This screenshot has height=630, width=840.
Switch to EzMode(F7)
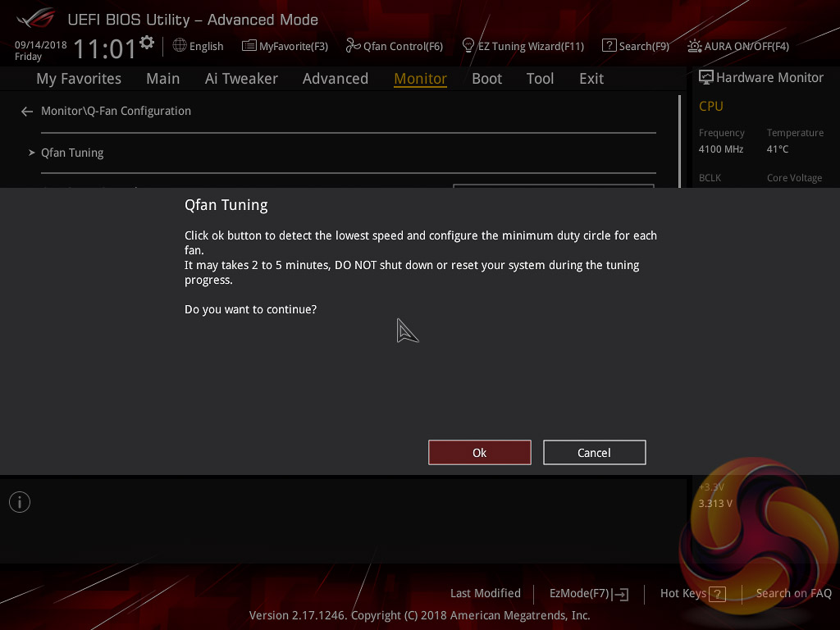[x=589, y=594]
